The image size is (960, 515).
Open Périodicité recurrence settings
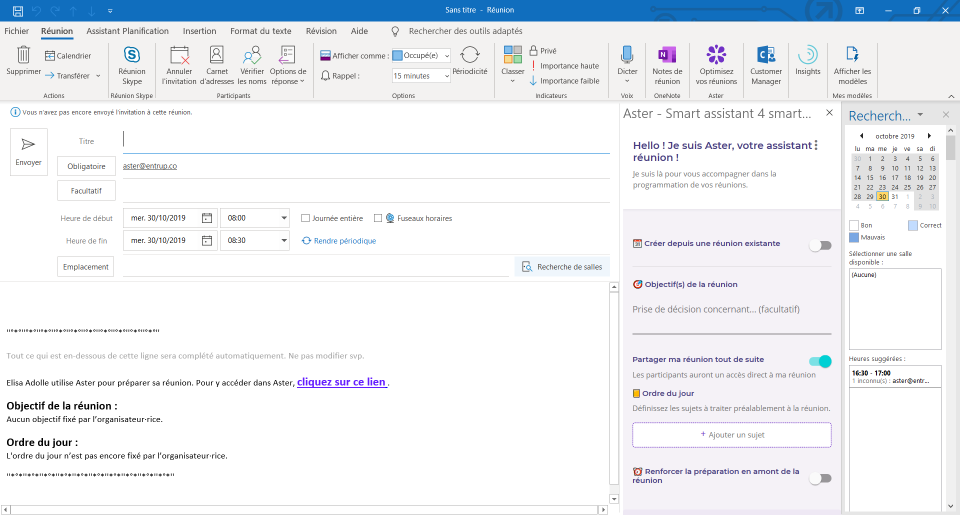tap(470, 61)
